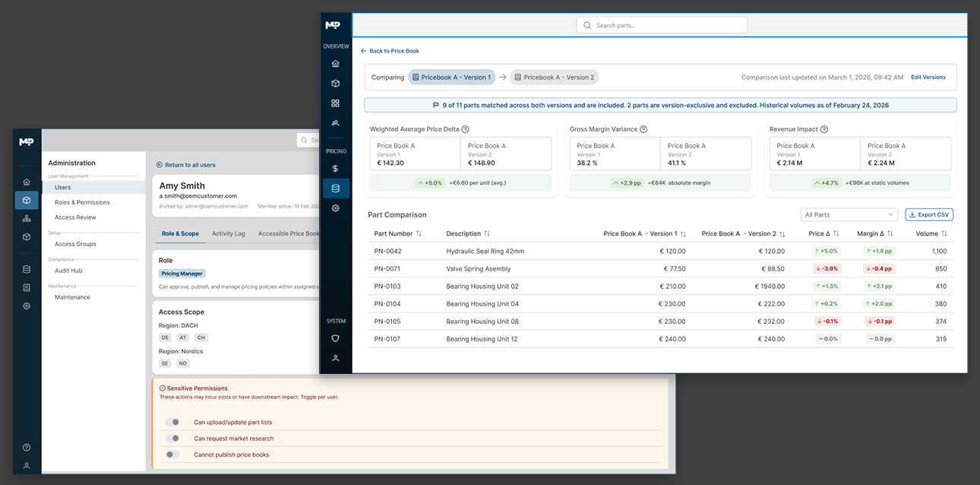Screen dimensions: 980x485
Task: Click the Export CSV button
Action: click(929, 215)
